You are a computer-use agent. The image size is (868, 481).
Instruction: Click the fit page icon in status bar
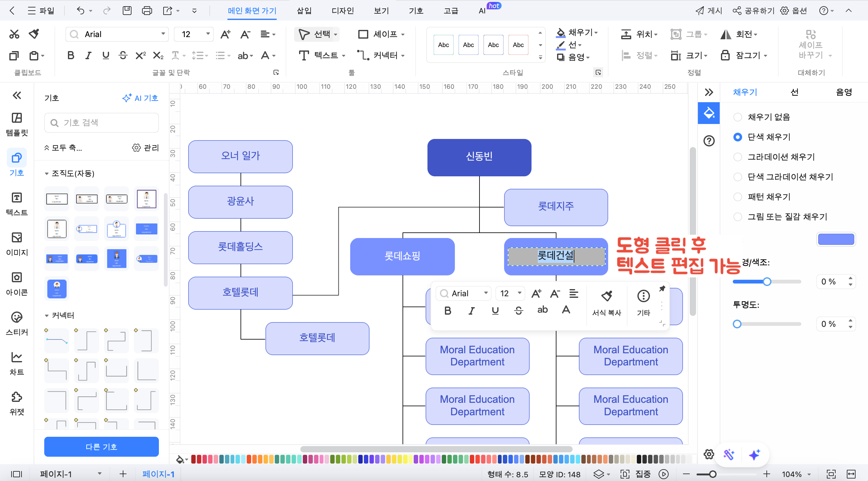coord(831,474)
